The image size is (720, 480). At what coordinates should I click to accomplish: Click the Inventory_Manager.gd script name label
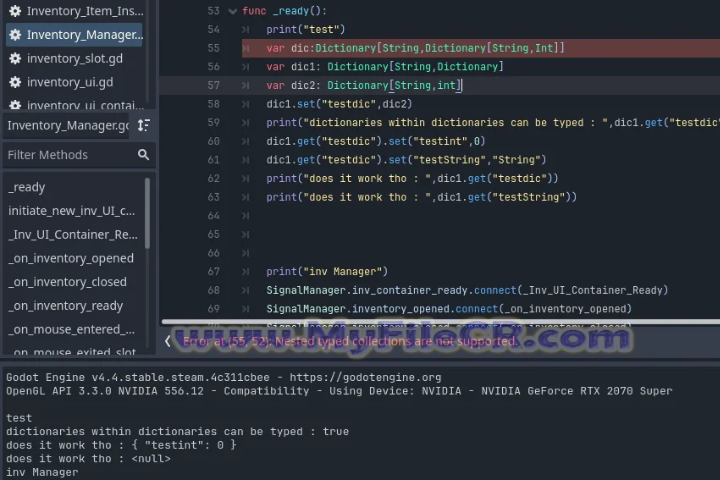[68, 125]
